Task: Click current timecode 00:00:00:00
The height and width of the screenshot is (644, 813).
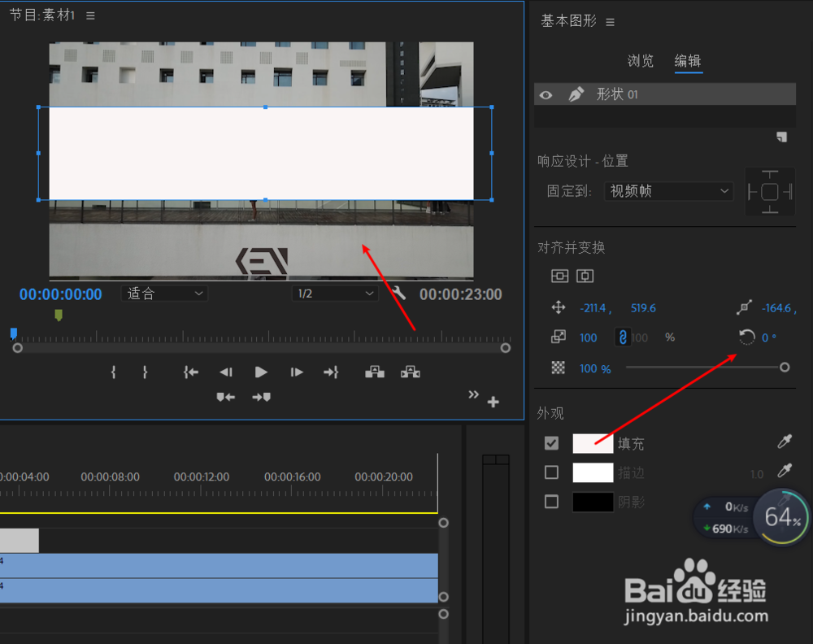Action: coord(61,294)
